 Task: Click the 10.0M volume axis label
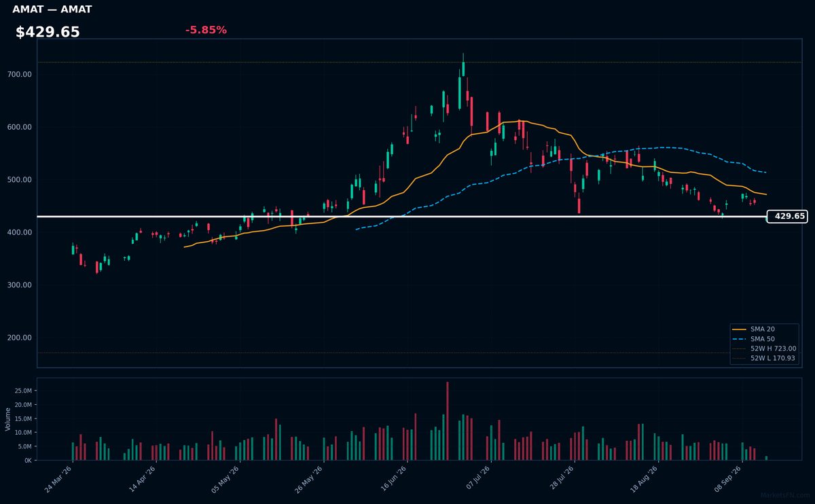coord(23,433)
